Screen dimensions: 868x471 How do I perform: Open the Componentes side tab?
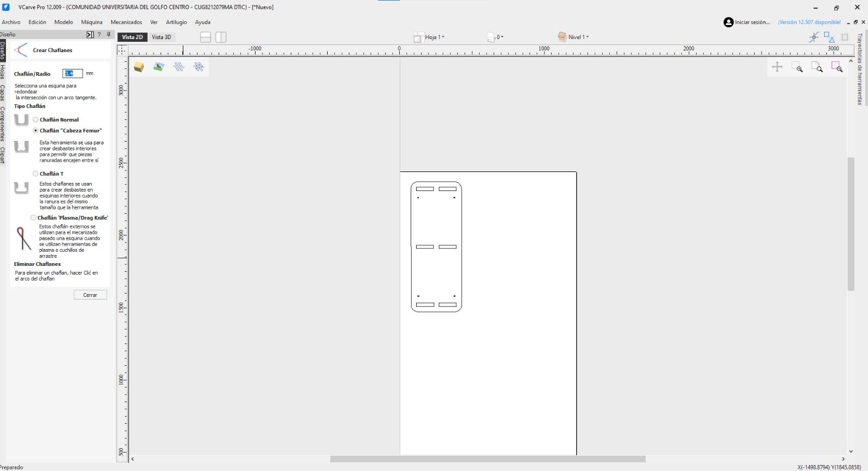click(3, 124)
